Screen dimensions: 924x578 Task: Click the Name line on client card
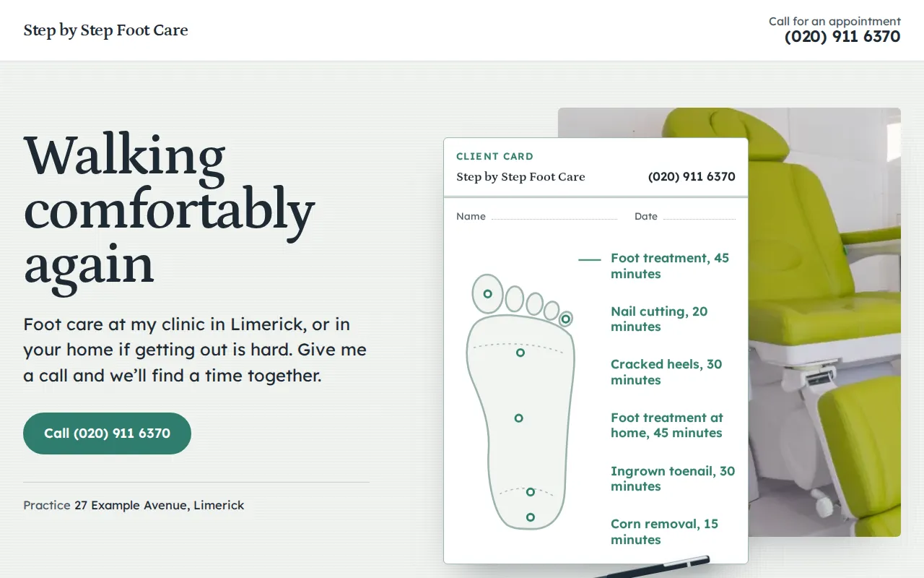click(536, 217)
